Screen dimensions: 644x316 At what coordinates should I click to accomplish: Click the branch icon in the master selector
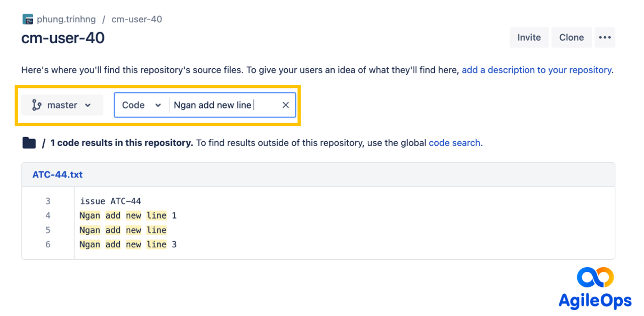(37, 105)
